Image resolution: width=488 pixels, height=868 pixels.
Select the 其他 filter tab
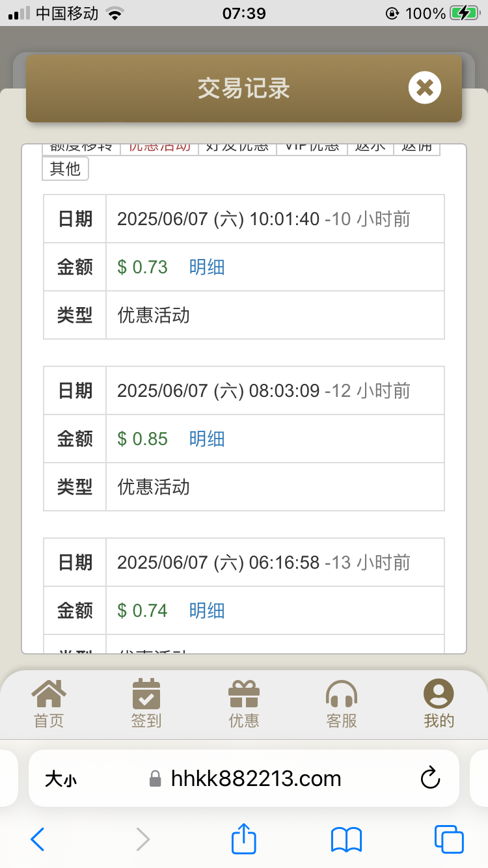(65, 169)
